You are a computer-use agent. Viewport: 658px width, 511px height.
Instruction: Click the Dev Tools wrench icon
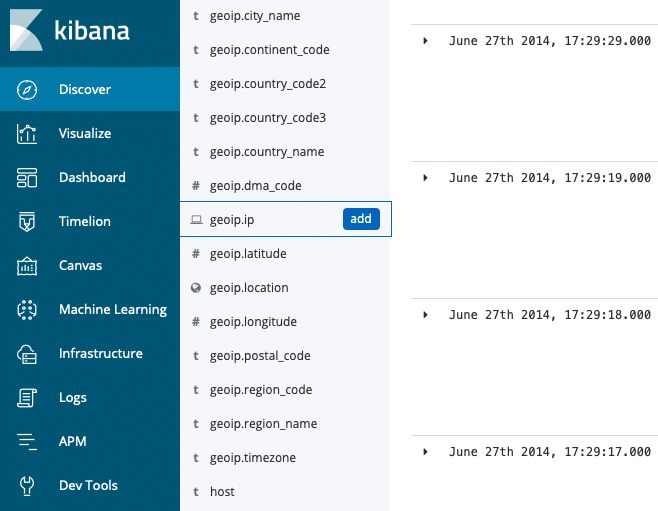[28, 486]
